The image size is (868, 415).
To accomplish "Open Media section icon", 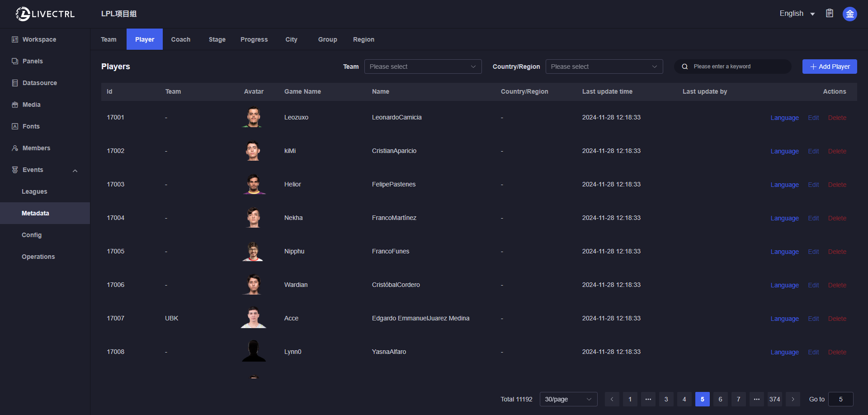I will [x=15, y=105].
